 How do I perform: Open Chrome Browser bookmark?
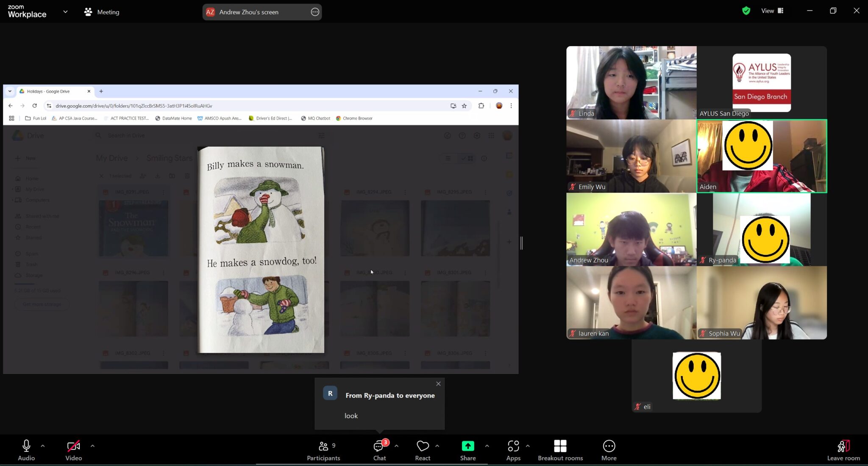coord(354,118)
